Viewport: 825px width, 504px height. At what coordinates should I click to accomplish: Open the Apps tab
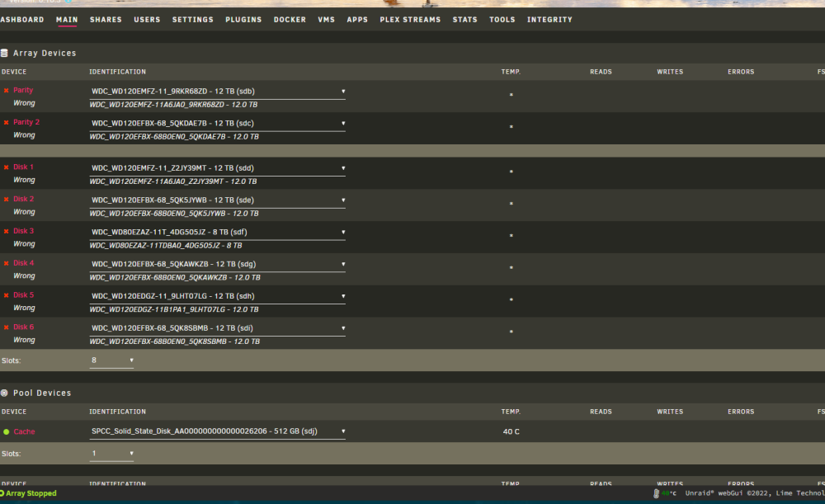(357, 20)
